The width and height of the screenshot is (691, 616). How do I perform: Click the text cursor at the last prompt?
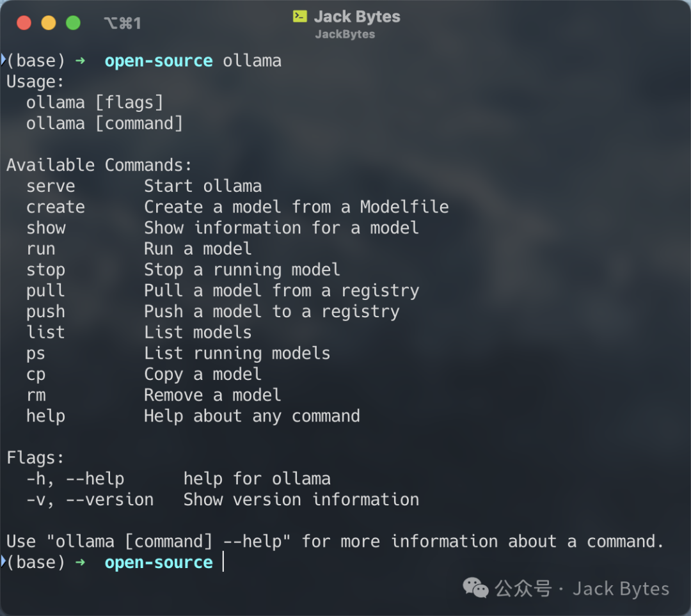[223, 562]
